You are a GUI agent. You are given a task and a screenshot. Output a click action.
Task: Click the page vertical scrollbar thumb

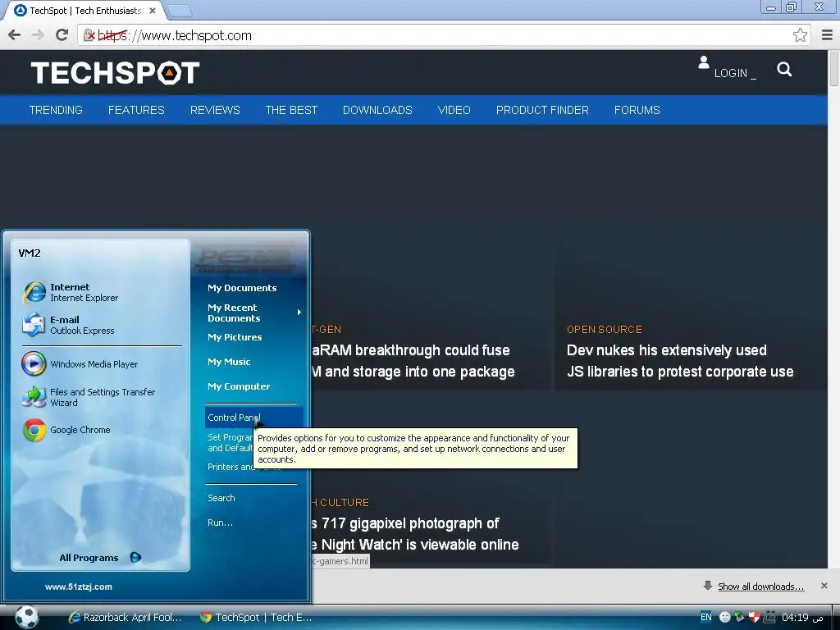pos(833,69)
